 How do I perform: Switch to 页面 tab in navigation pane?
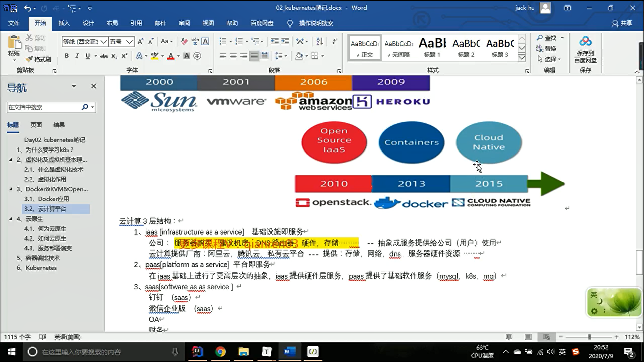36,125
